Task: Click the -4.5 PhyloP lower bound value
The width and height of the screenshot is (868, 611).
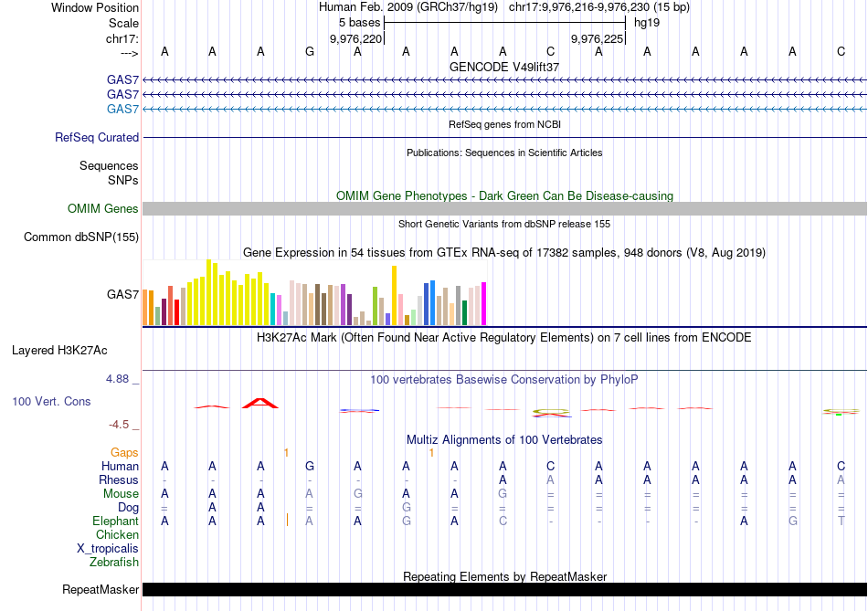Action: (x=119, y=425)
